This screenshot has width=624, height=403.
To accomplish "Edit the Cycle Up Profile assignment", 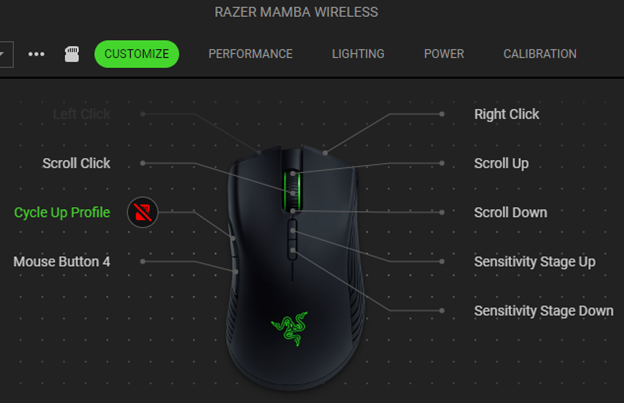I will pyautogui.click(x=62, y=212).
